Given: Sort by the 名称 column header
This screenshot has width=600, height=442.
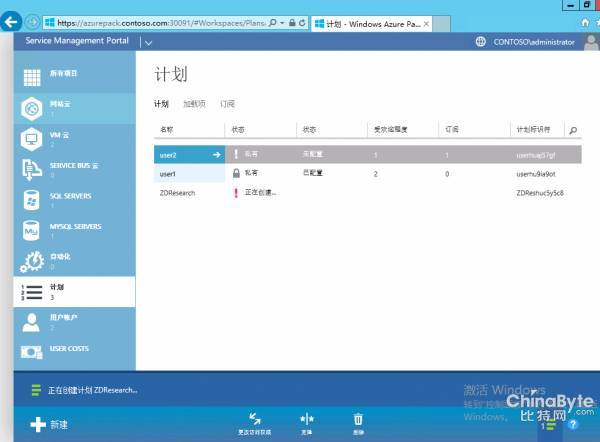Looking at the screenshot, I should point(166,130).
